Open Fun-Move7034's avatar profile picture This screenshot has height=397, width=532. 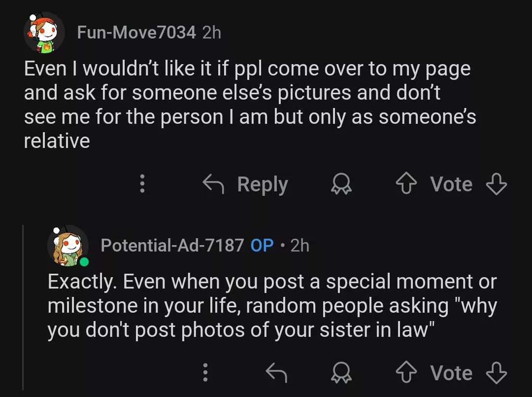[44, 33]
